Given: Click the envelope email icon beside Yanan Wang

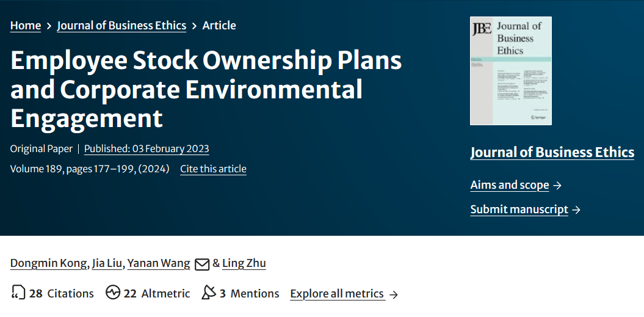Looking at the screenshot, I should [x=201, y=264].
